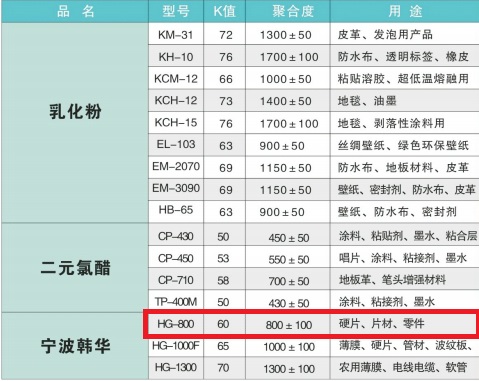
Task: Click K value 69 in EM-2070 row
Action: click(226, 168)
